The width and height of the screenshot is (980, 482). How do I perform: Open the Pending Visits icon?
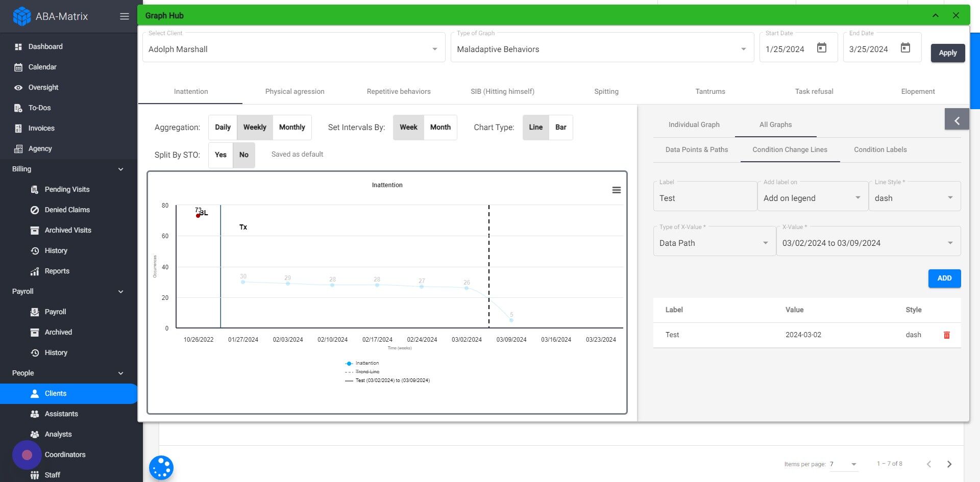35,189
